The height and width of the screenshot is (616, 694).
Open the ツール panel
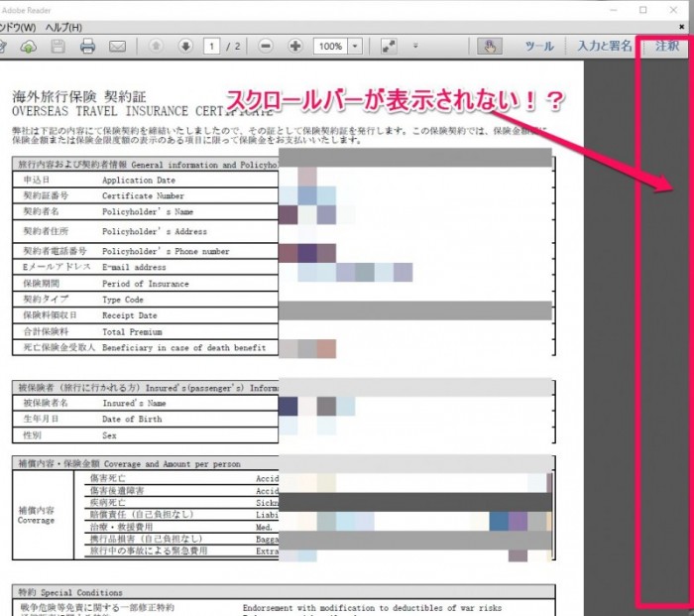coord(539,46)
